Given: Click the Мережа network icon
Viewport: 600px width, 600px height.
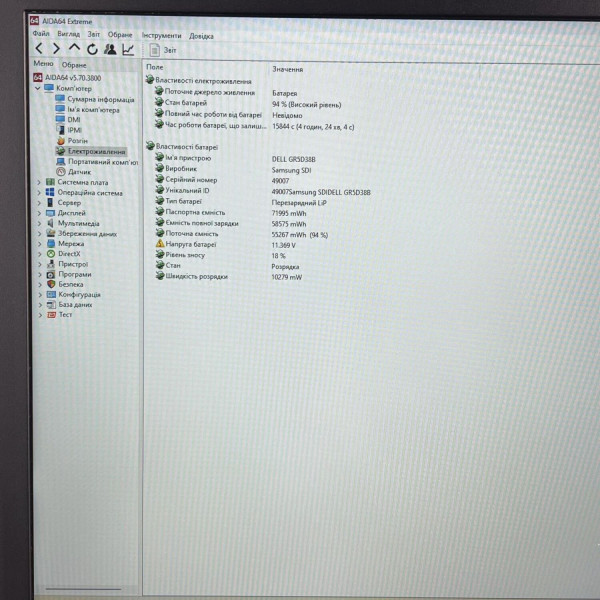Looking at the screenshot, I should click(x=51, y=243).
